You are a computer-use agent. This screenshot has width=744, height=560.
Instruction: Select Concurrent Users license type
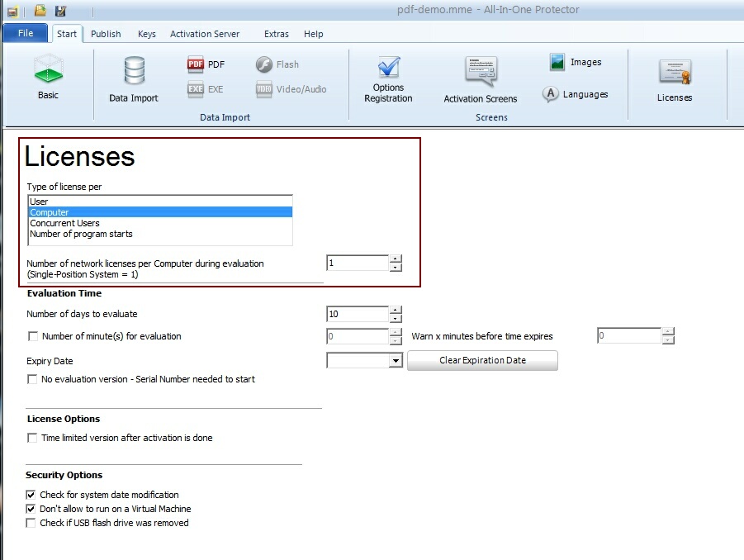(x=64, y=223)
